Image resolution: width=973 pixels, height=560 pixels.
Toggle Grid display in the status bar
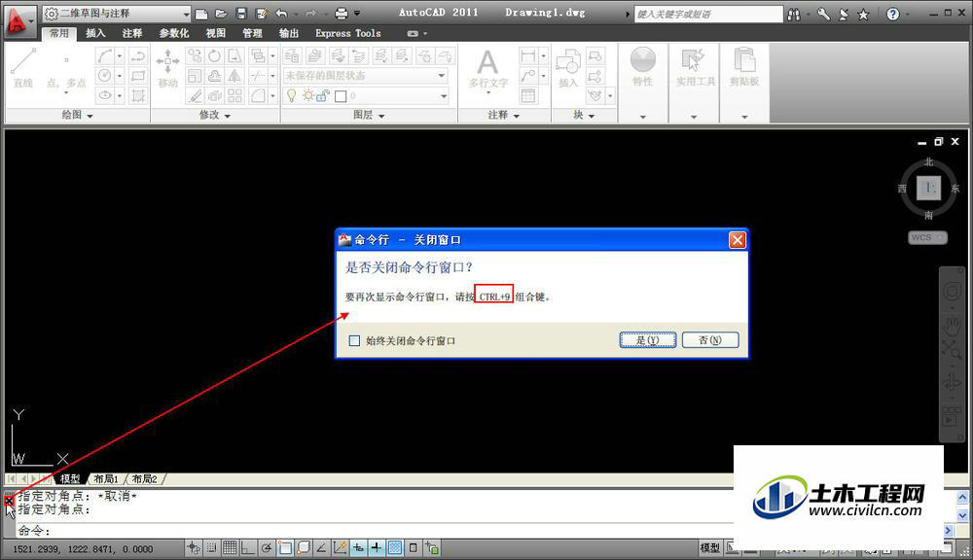pos(230,547)
